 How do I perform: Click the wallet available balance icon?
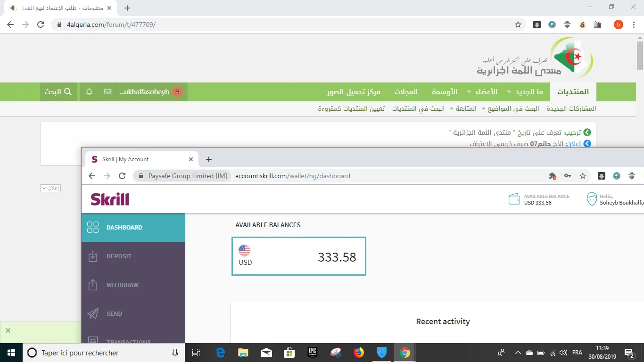pos(514,199)
